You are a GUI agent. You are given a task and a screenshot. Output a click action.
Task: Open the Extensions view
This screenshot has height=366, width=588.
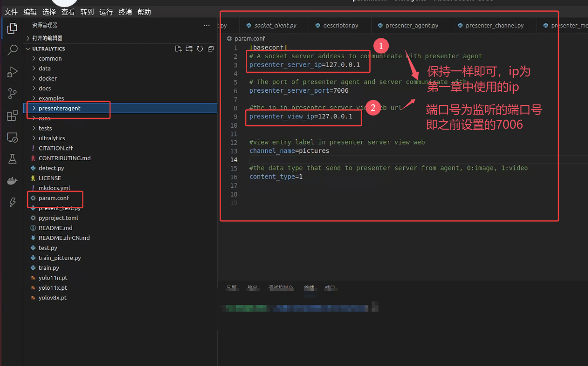12,116
